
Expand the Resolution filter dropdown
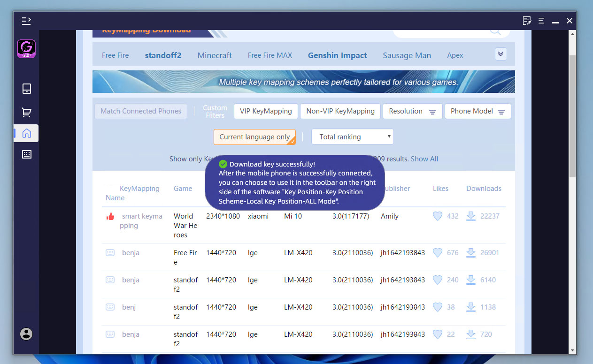(413, 111)
